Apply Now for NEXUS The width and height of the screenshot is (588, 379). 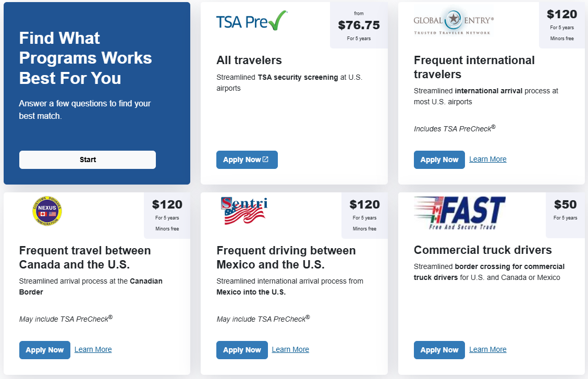45,350
